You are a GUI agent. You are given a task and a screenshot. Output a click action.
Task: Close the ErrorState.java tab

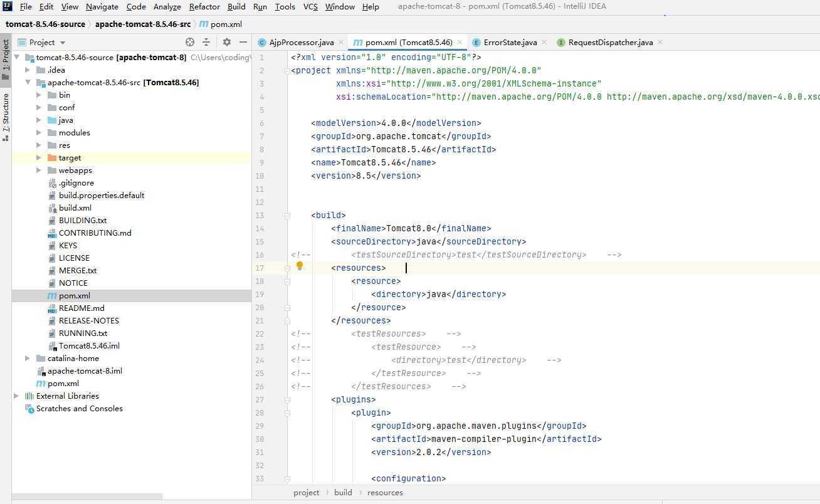click(544, 43)
